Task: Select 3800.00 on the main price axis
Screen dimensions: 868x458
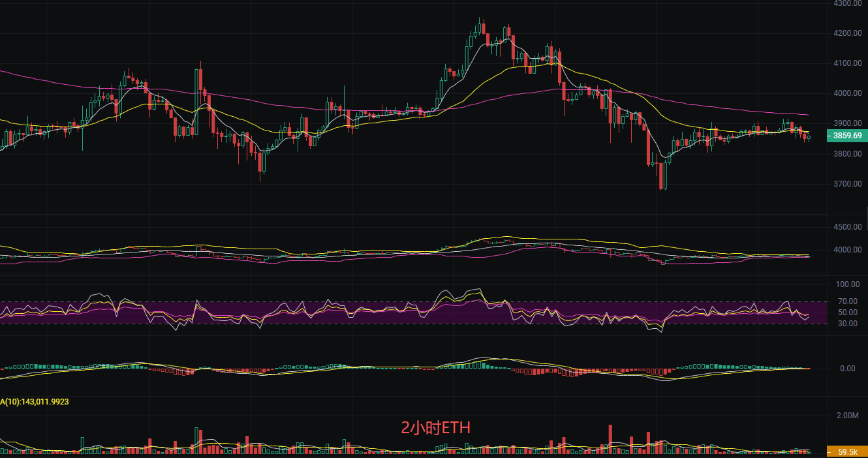Action: pos(847,154)
